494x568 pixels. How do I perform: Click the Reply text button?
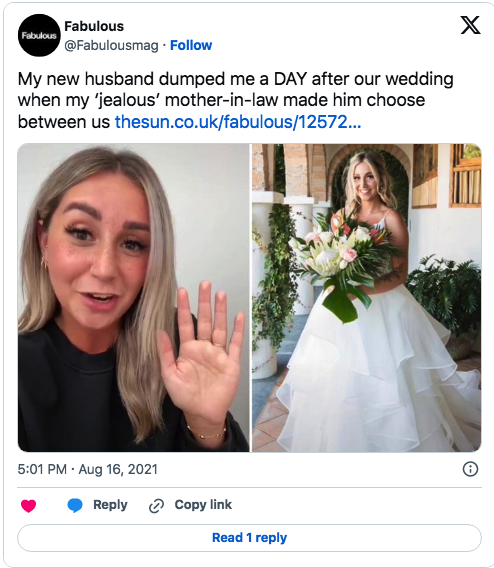(110, 505)
